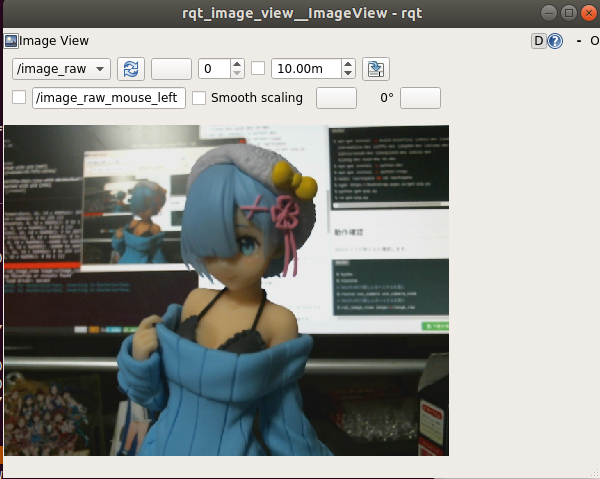The width and height of the screenshot is (600, 479).
Task: Refresh the image topics list
Action: click(131, 69)
